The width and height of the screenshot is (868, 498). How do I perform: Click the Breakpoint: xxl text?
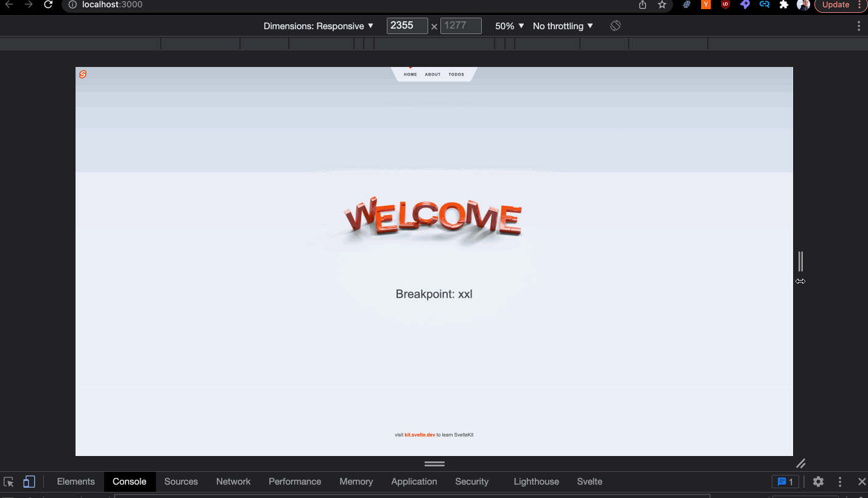[x=434, y=294]
